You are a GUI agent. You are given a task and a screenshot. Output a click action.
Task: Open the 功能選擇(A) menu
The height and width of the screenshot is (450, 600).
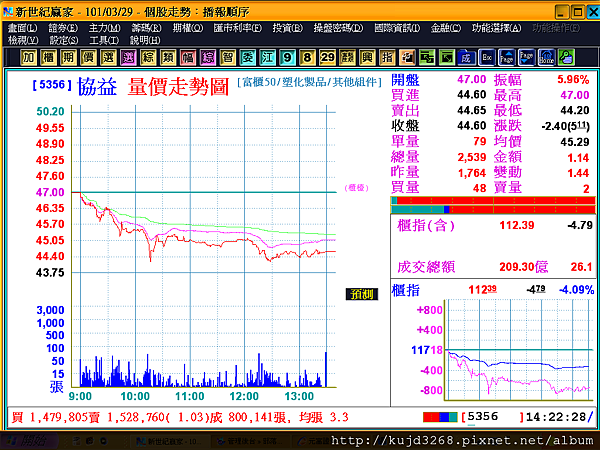click(x=496, y=28)
